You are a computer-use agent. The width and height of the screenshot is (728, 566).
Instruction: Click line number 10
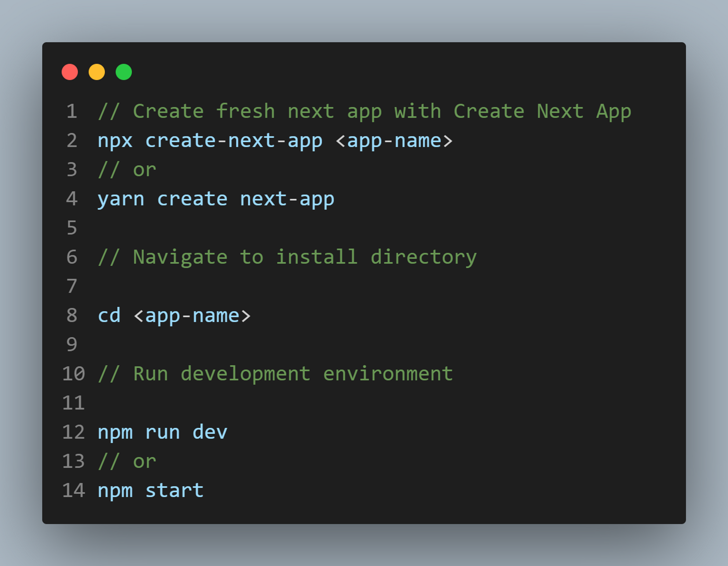point(74,374)
